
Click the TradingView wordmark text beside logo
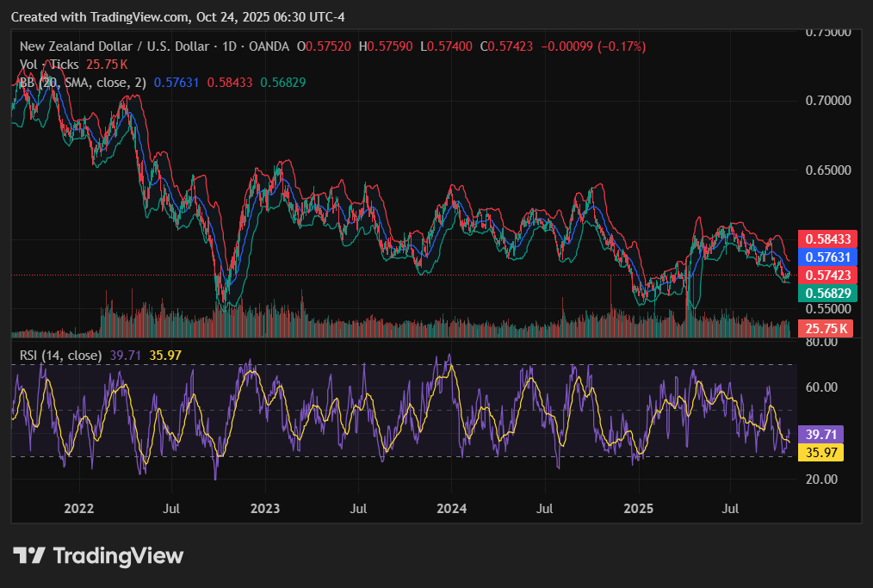click(x=118, y=556)
